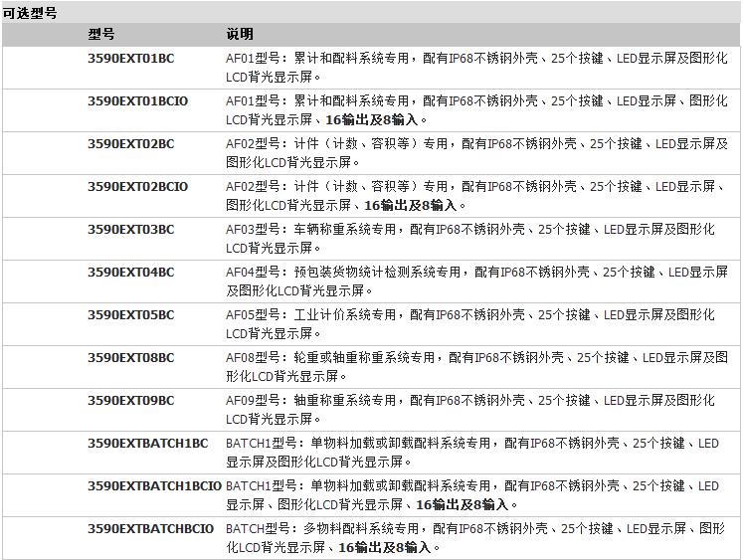This screenshot has width=743, height=560.
Task: Open the 3590EXT02BCIO model entry
Action: pyautogui.click(x=137, y=187)
